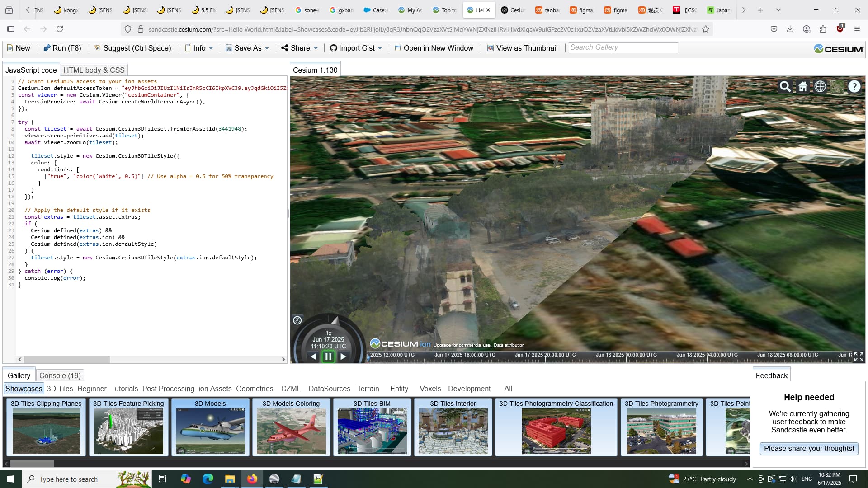The height and width of the screenshot is (488, 868).
Task: Open Firefox application menu
Action: (x=857, y=29)
